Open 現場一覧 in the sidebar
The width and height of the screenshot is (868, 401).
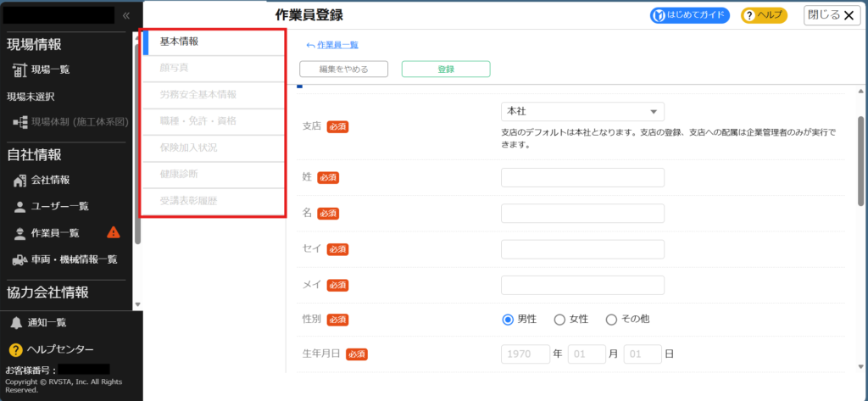click(x=50, y=70)
